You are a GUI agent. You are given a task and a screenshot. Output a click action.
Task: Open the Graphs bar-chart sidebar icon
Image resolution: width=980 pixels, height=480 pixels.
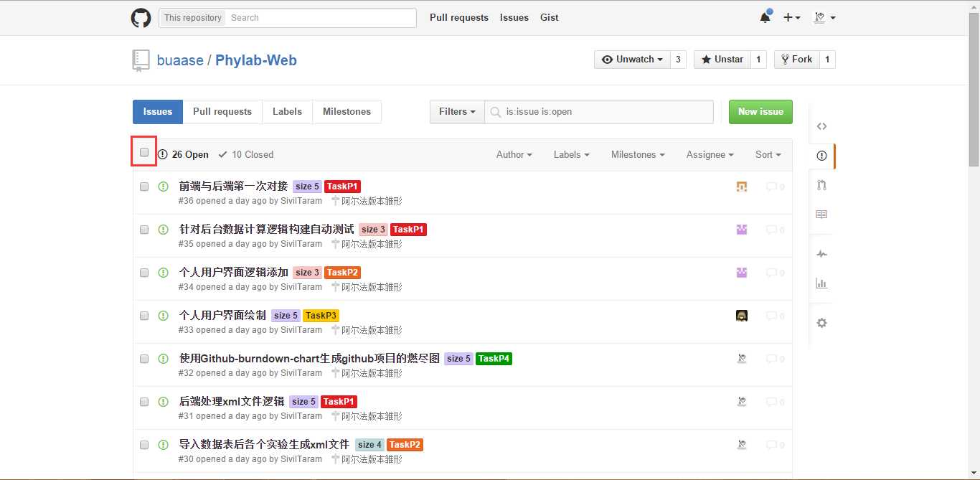coord(821,283)
